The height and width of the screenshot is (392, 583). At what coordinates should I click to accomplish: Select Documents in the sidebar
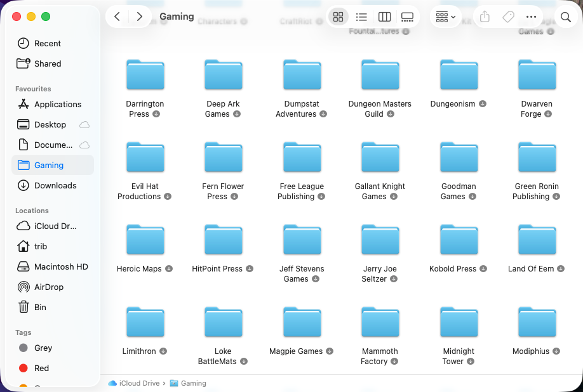click(x=53, y=145)
